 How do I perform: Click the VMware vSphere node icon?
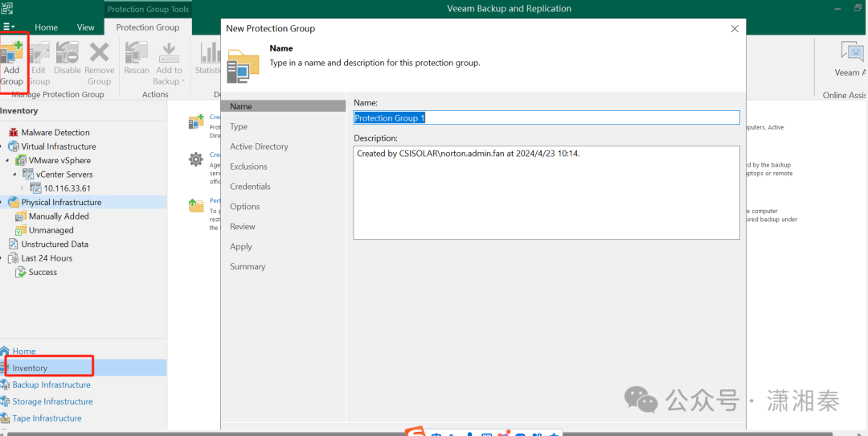[x=21, y=160]
